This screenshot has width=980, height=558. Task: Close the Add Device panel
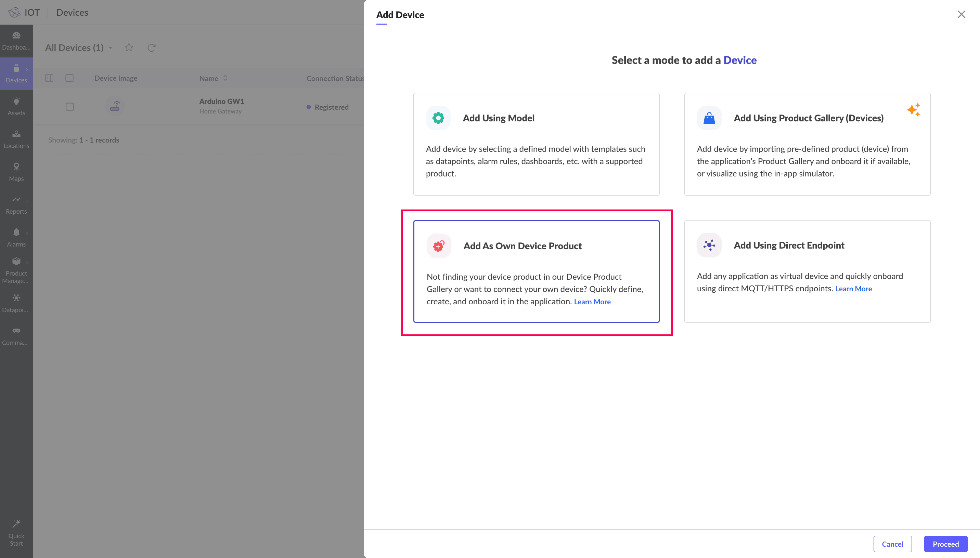coord(961,15)
